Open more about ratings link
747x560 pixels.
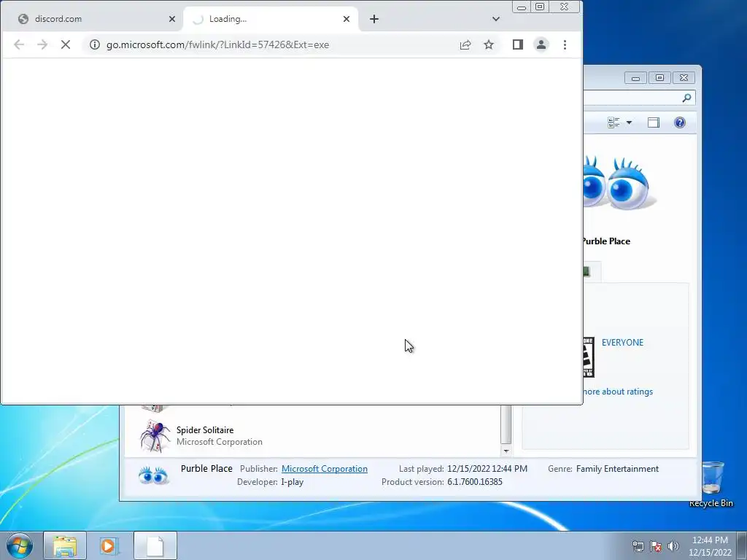(x=618, y=392)
